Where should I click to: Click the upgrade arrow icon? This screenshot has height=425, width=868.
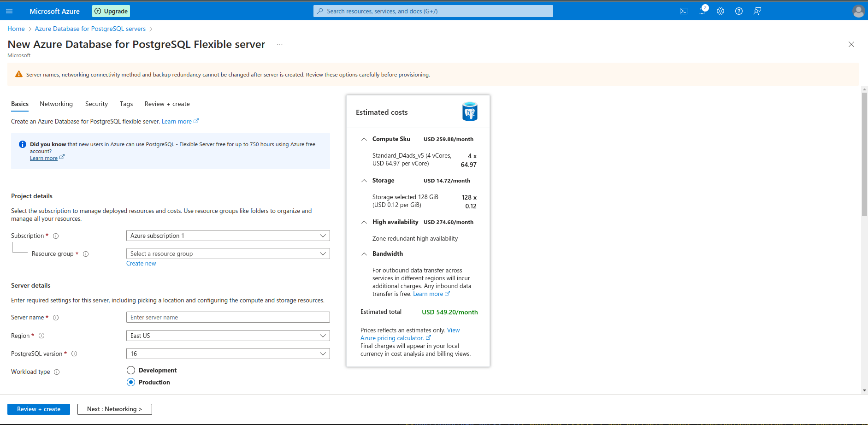[x=98, y=11]
